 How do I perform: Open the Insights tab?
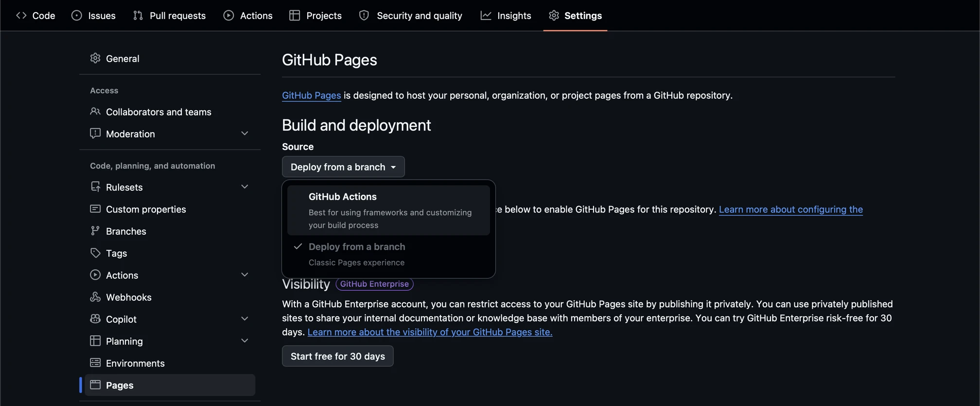pyautogui.click(x=506, y=16)
